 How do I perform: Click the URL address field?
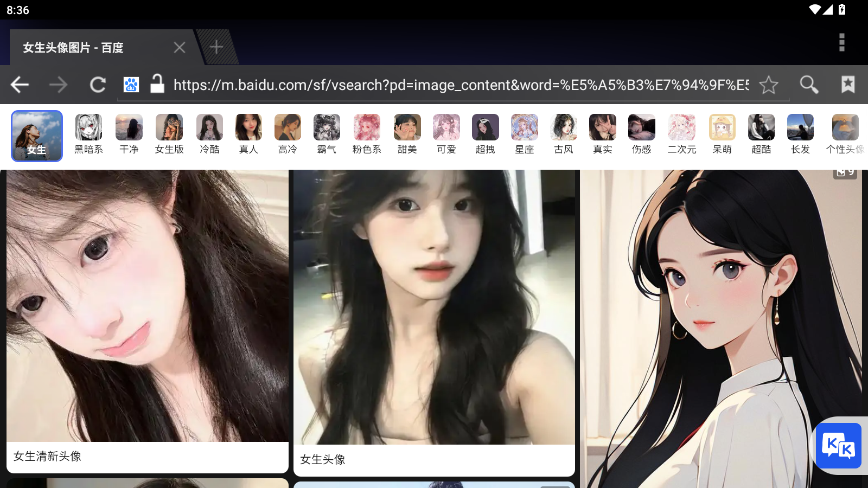[461, 85]
